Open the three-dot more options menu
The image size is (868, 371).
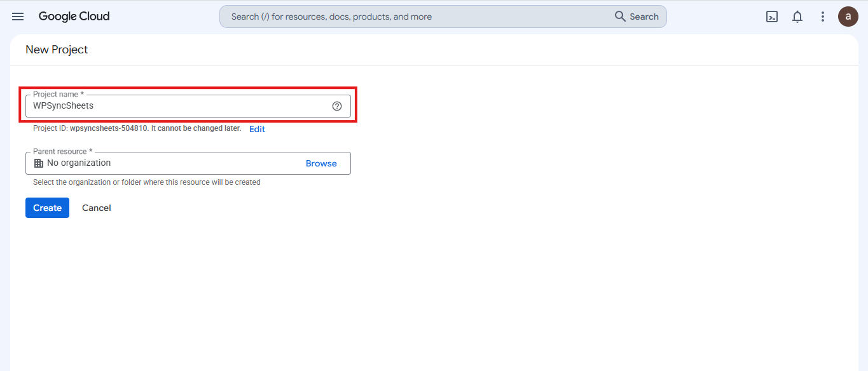click(x=823, y=17)
